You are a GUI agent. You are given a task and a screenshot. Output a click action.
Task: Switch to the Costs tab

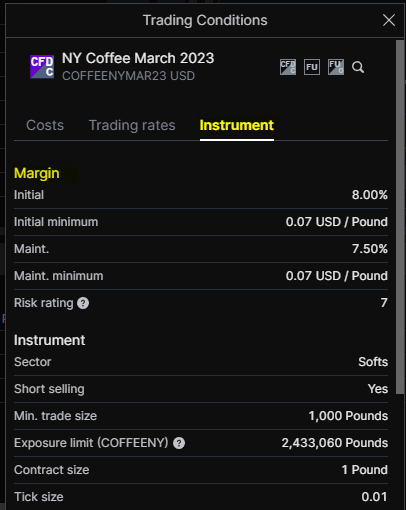[45, 125]
